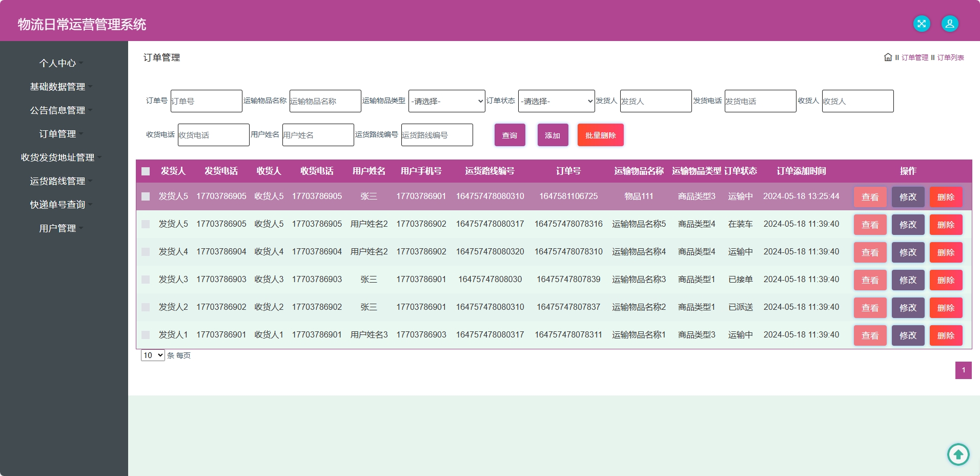Expand the 用户管理 sidebar menu
Image resolution: width=980 pixels, height=476 pixels.
(58, 228)
